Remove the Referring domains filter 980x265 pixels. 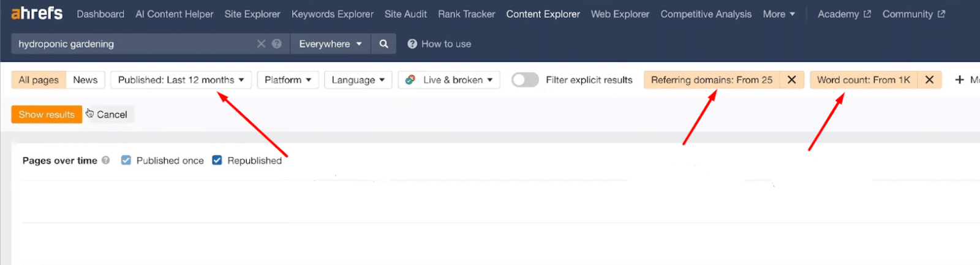click(791, 80)
